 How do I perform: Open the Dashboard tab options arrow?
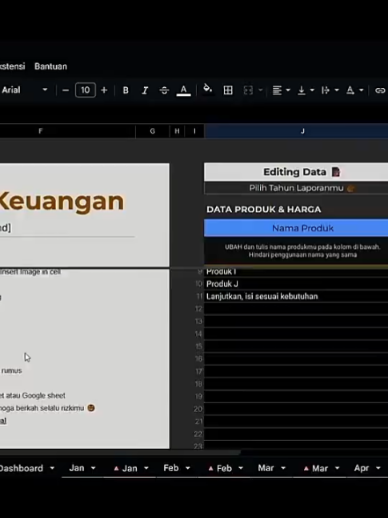tap(52, 468)
